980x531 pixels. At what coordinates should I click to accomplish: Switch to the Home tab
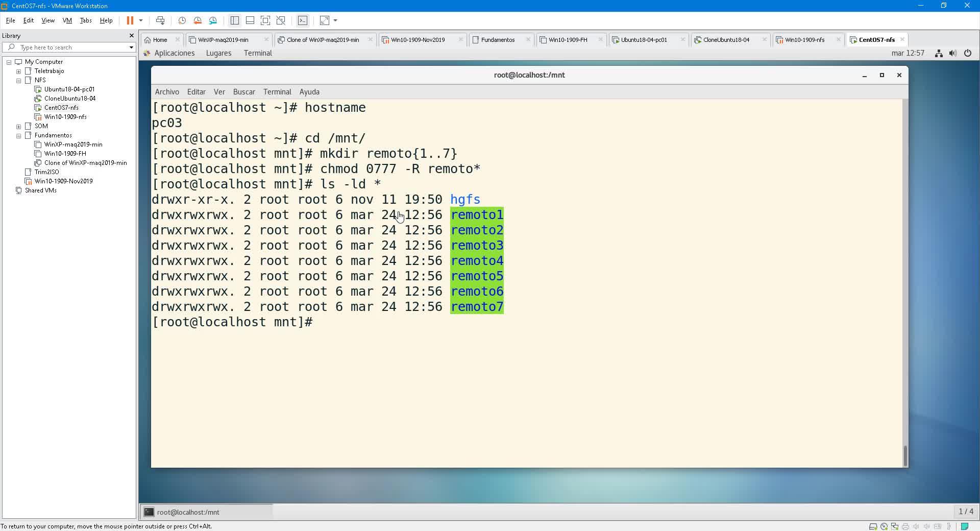(x=160, y=40)
